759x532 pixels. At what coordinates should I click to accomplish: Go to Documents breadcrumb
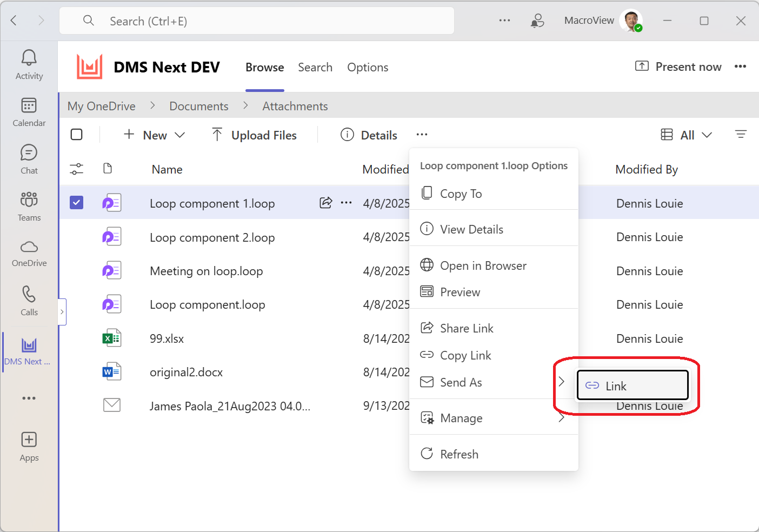tap(199, 106)
